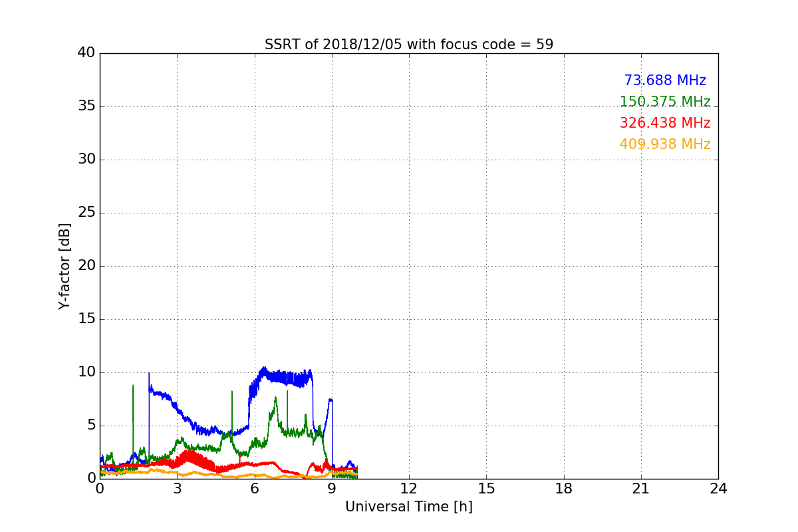Click the x-axis tick label 24
The height and width of the screenshot is (532, 798).
point(718,488)
